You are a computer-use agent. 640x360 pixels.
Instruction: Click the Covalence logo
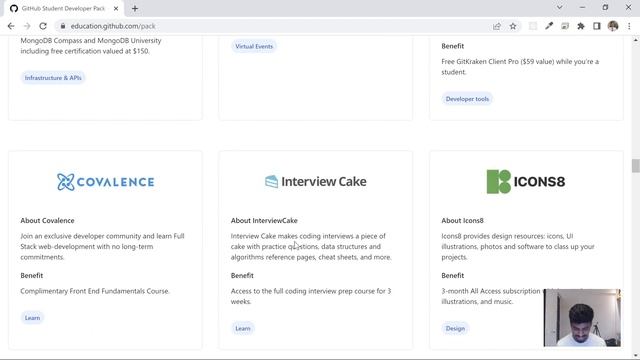coord(106,182)
